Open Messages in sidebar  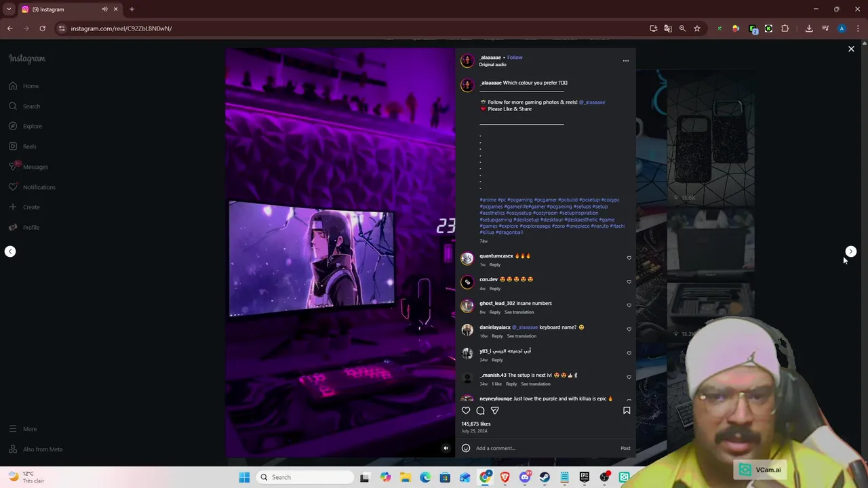[x=28, y=167]
